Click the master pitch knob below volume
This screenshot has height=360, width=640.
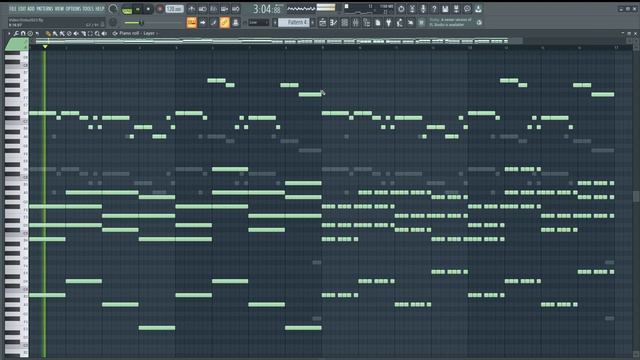pos(113,23)
